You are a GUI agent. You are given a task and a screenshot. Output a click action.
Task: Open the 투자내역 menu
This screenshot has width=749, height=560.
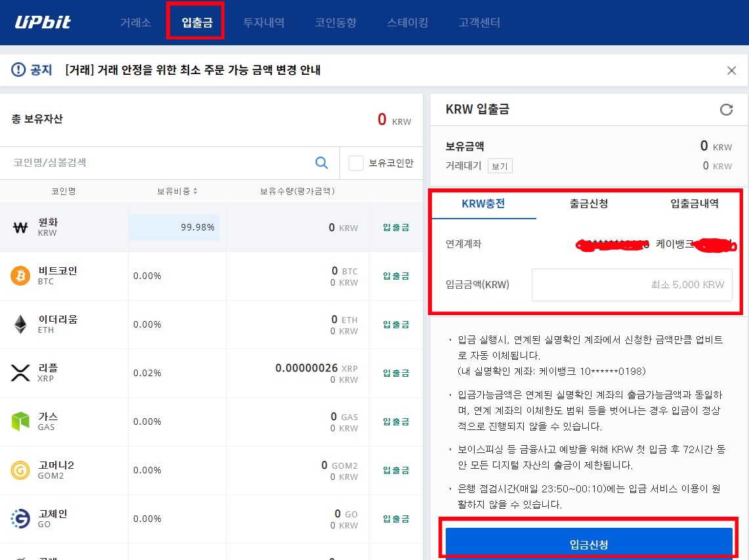coord(264,22)
